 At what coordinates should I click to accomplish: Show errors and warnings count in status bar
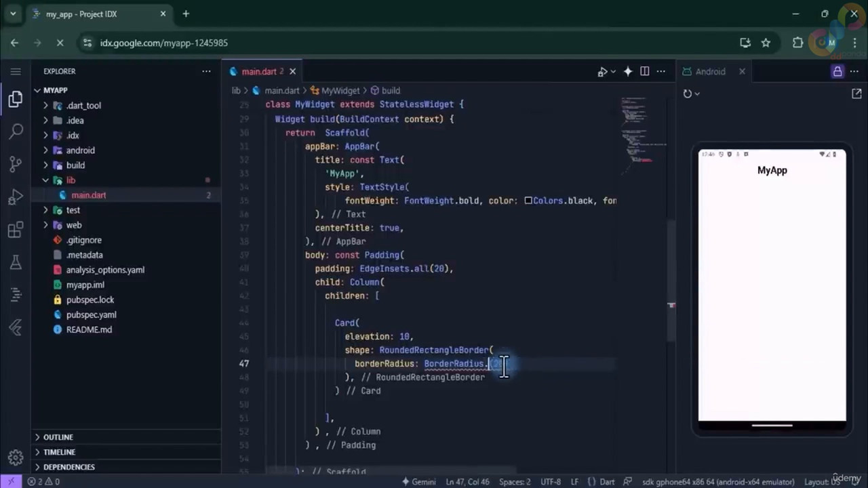tap(43, 482)
